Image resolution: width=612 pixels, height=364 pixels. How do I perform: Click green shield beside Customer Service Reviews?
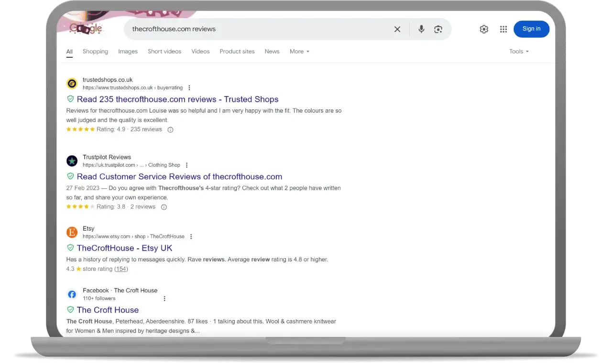pos(70,176)
